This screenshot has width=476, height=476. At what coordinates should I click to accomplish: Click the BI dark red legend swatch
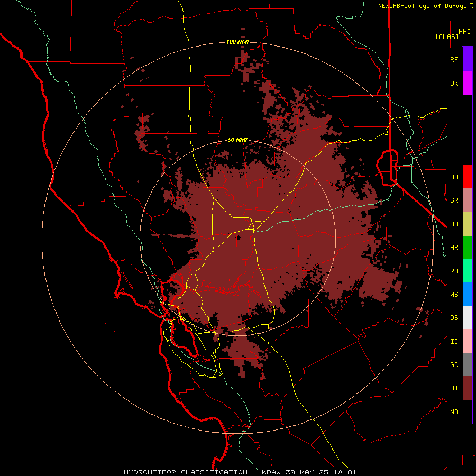(467, 388)
